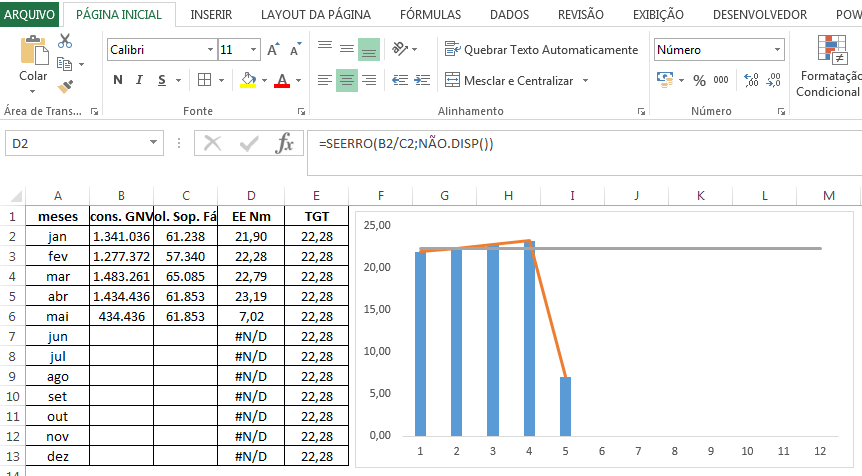The image size is (862, 476).
Task: Switch to EXIBIÇÃO tab
Action: pos(658,15)
